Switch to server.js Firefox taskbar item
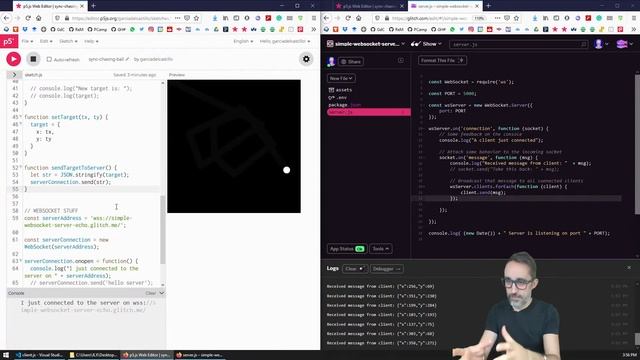The image size is (640, 360). [x=200, y=355]
